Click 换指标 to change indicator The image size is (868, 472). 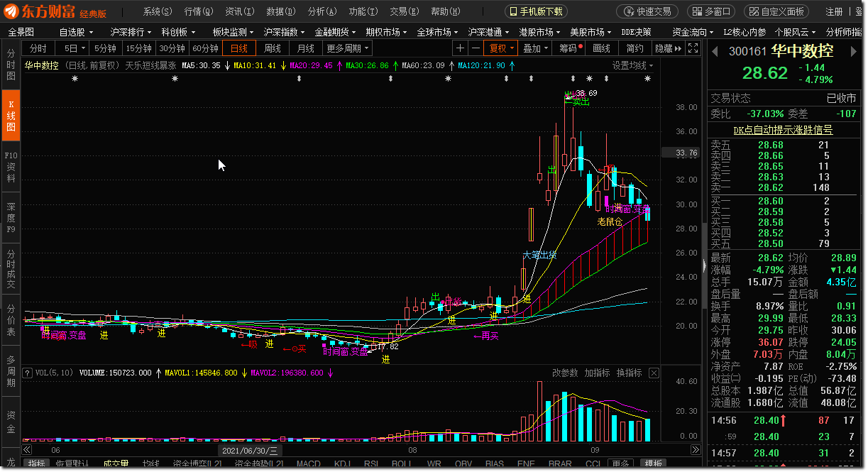point(629,373)
